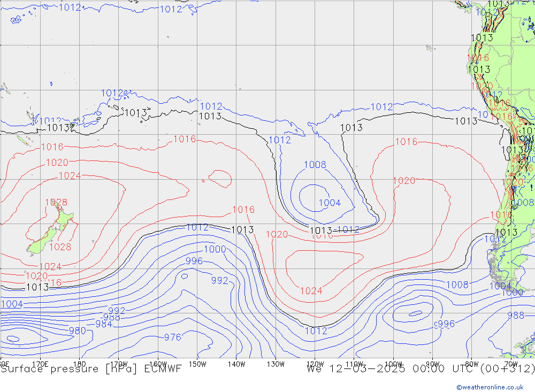Click the "150W" longitude label
Viewport: 535px width, 392px height.
click(x=197, y=364)
